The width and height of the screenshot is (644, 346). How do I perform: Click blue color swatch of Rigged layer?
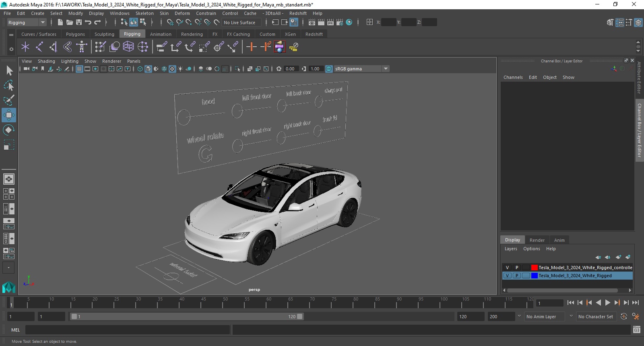[535, 276]
